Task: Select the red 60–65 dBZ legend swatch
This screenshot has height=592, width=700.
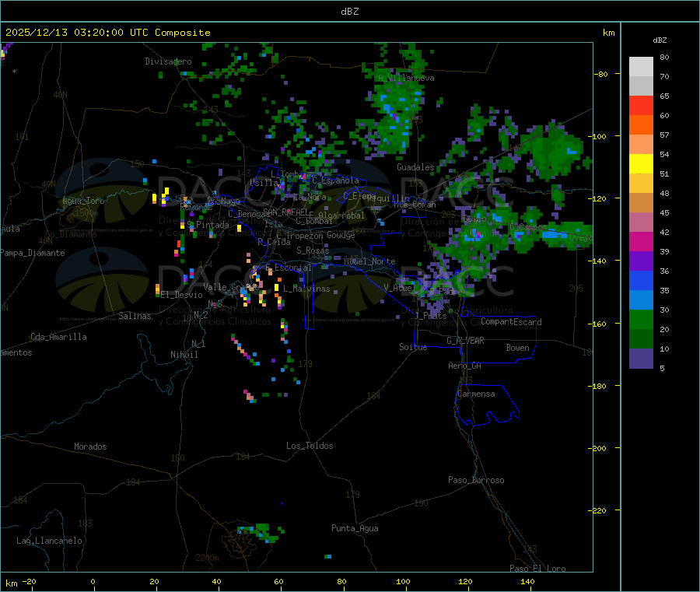Action: (x=641, y=105)
